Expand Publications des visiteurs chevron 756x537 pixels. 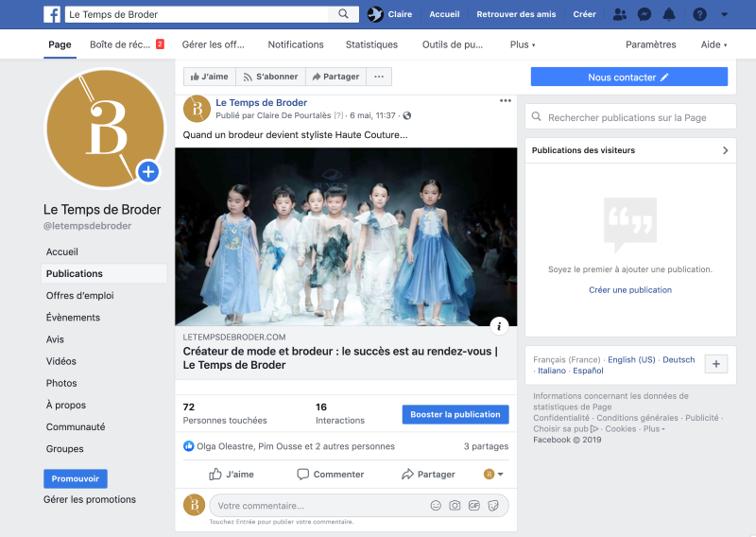726,150
